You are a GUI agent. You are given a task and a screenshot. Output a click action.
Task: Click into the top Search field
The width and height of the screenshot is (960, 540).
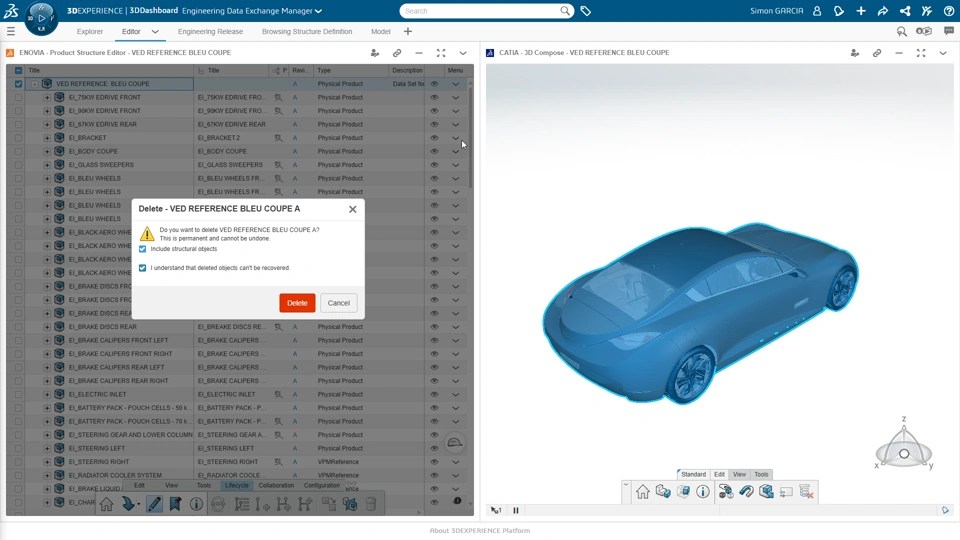(481, 11)
